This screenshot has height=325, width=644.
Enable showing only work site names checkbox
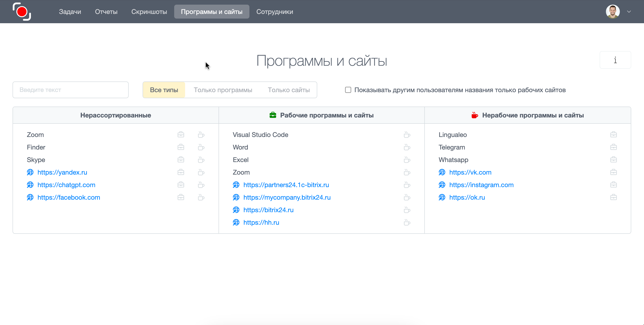point(348,90)
